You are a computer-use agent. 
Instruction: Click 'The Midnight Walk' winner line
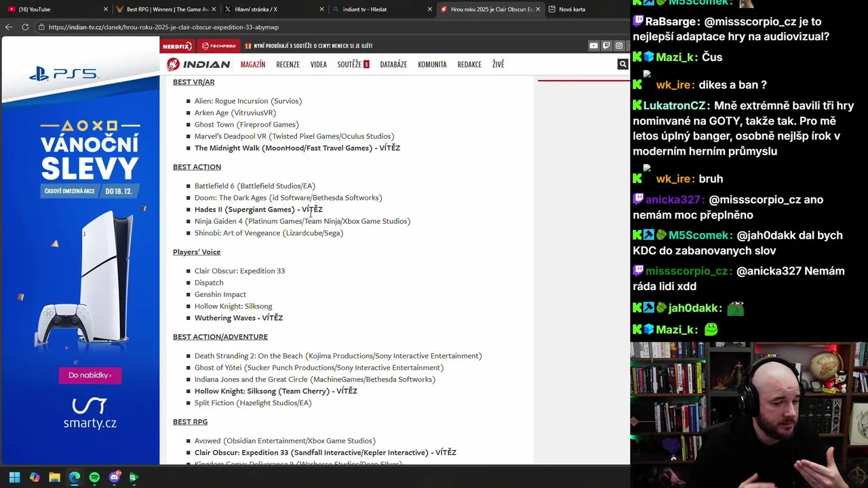click(x=297, y=148)
